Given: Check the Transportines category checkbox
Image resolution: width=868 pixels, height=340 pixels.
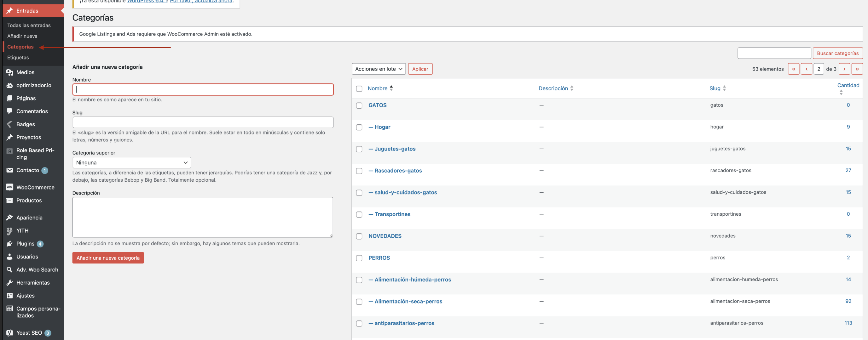Looking at the screenshot, I should tap(359, 214).
